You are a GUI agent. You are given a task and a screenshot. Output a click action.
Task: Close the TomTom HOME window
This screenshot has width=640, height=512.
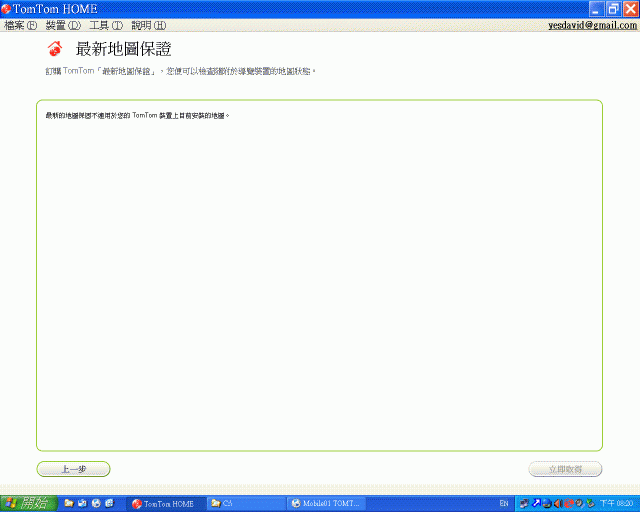(x=631, y=9)
